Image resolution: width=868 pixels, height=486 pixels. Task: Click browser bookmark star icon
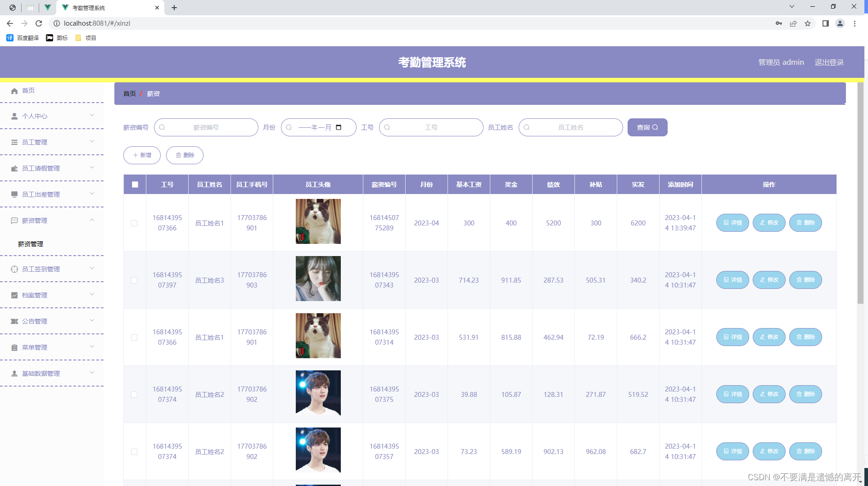tap(808, 23)
